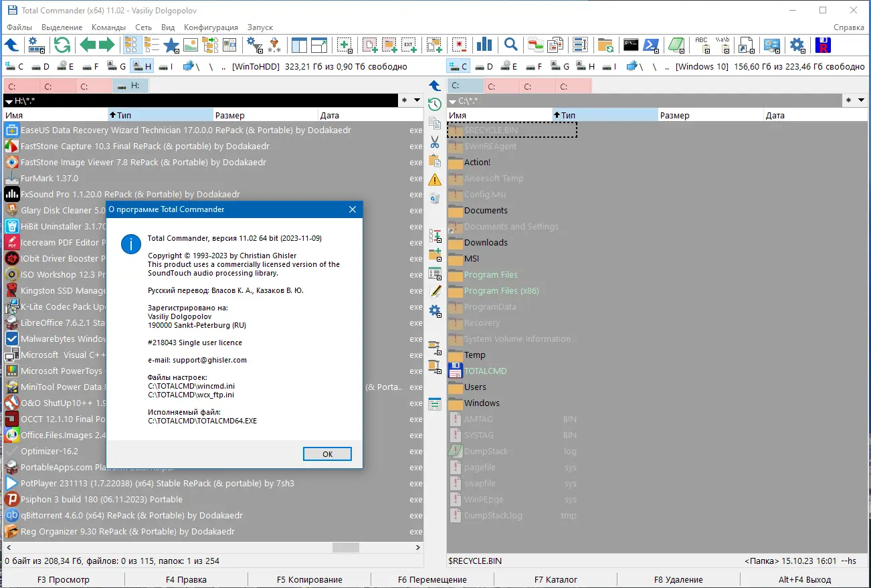Switch to the H: tab in left panel

click(x=130, y=86)
